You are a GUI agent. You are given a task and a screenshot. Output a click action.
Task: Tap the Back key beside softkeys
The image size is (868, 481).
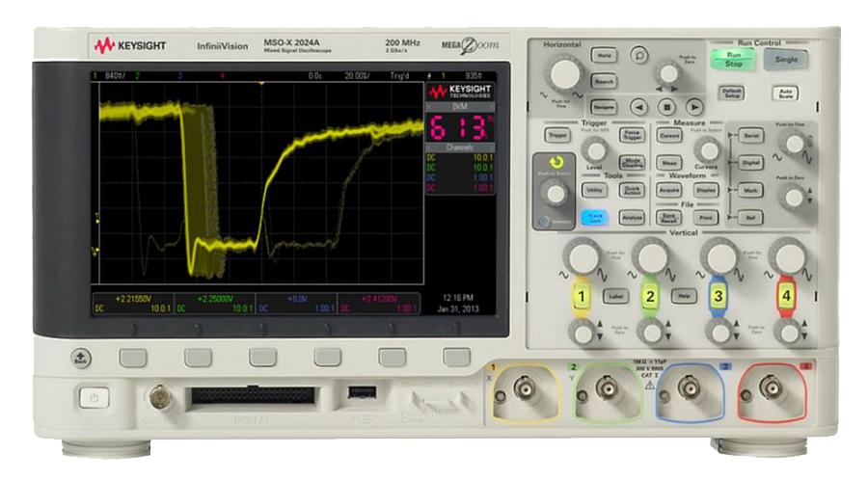pos(81,359)
